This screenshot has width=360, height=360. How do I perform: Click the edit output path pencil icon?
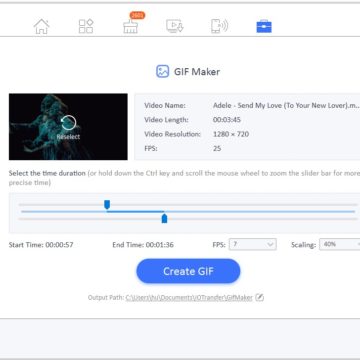pyautogui.click(x=259, y=297)
